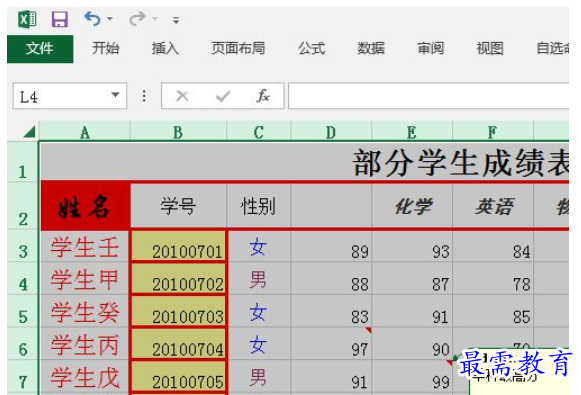Image resolution: width=581 pixels, height=395 pixels.
Task: Redo the last undone action
Action: pos(137,19)
